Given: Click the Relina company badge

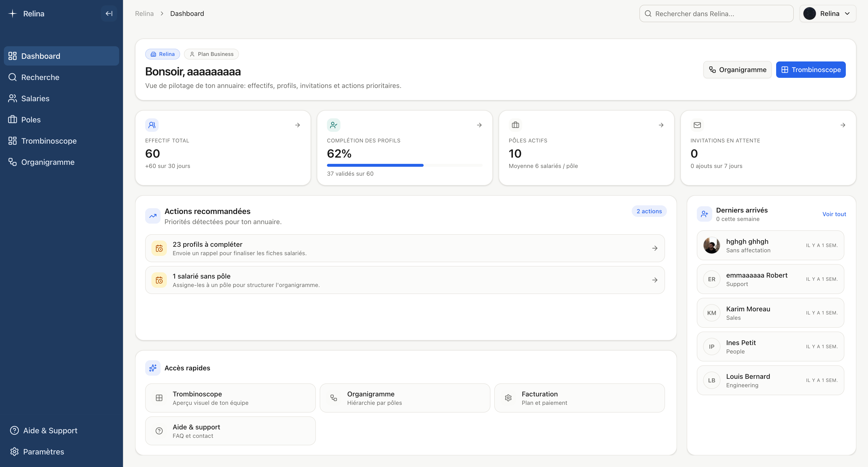Looking at the screenshot, I should pos(163,54).
